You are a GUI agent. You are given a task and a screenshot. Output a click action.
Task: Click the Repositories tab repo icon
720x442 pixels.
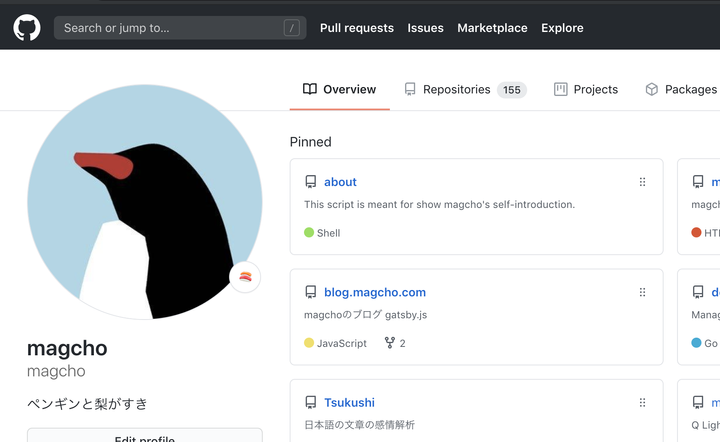click(x=410, y=89)
